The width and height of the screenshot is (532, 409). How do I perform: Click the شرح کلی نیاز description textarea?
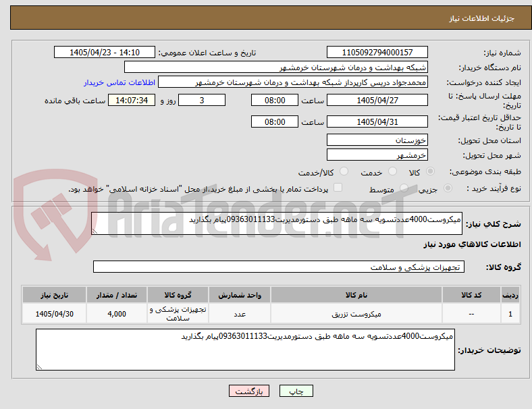click(277, 223)
